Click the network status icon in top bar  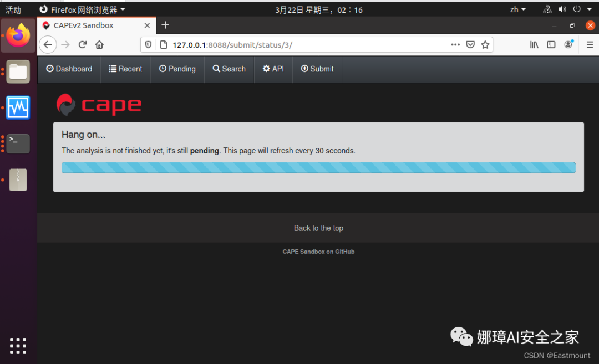click(x=547, y=9)
